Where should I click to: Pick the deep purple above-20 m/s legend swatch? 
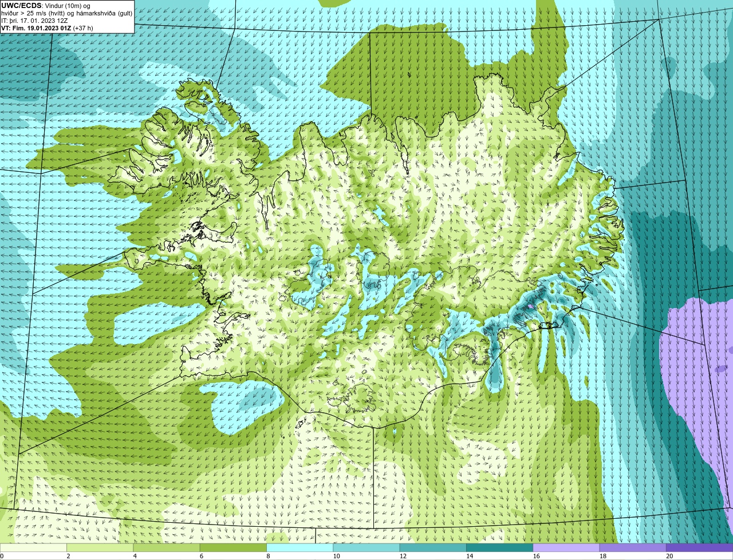[699, 548]
